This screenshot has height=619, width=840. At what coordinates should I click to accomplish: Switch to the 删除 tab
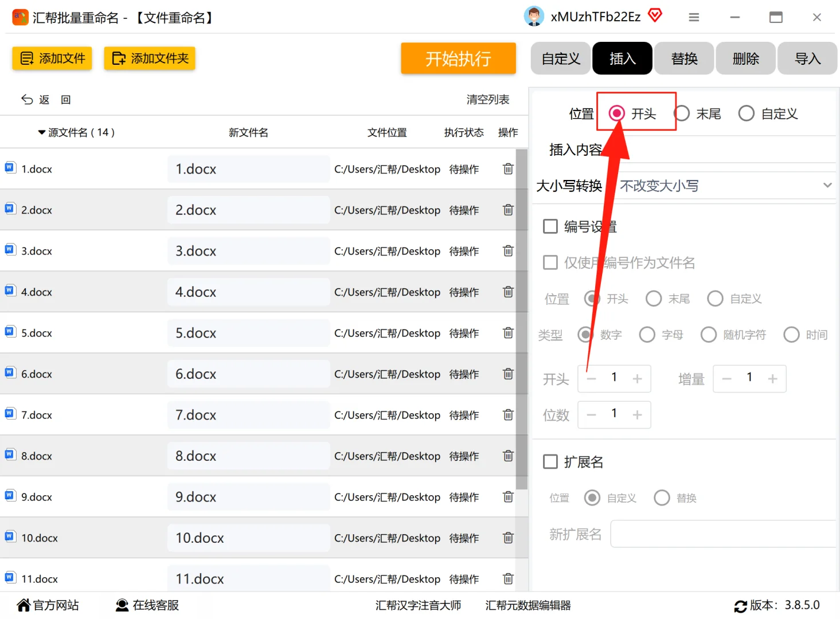745,58
